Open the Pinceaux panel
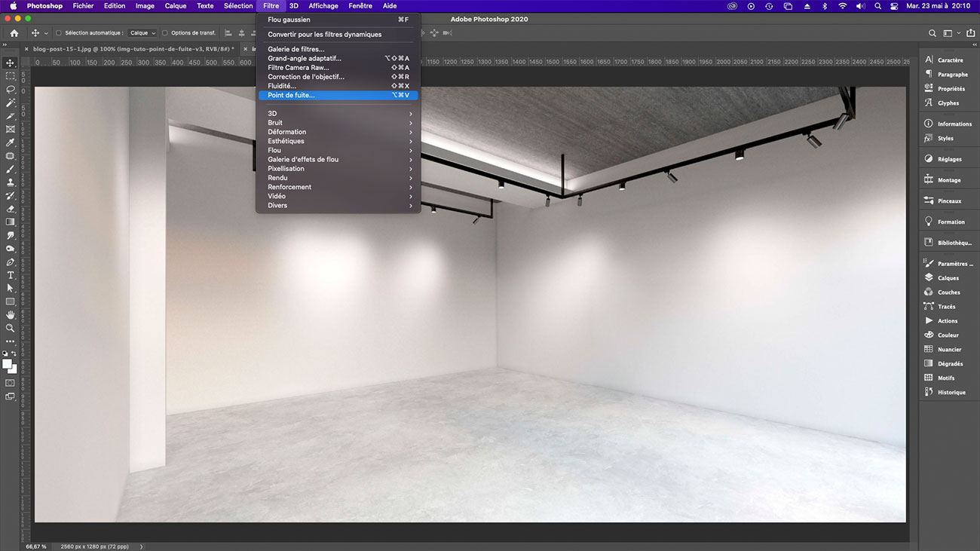 tap(948, 201)
